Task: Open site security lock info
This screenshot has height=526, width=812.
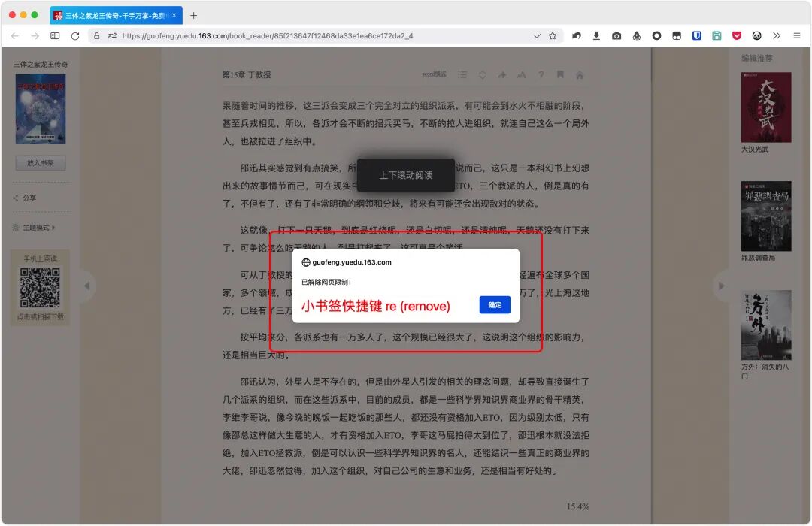Action: pyautogui.click(x=96, y=36)
